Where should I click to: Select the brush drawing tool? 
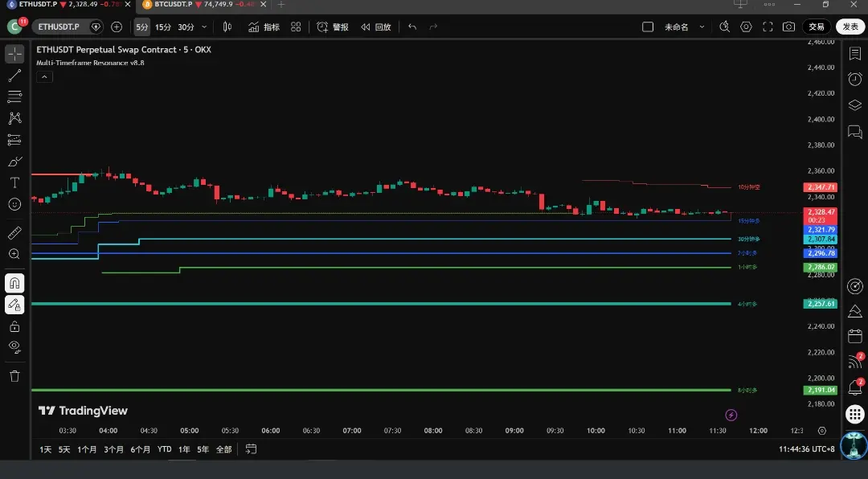(15, 162)
